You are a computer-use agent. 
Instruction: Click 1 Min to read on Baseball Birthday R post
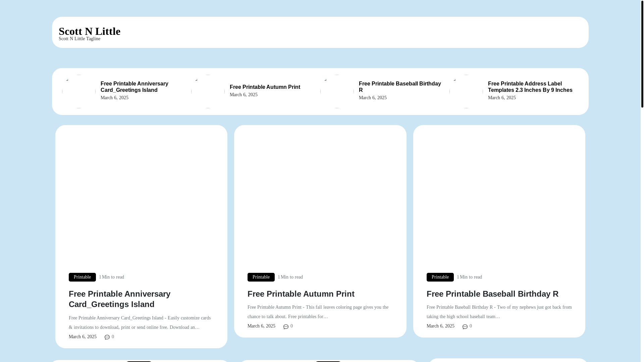469,277
